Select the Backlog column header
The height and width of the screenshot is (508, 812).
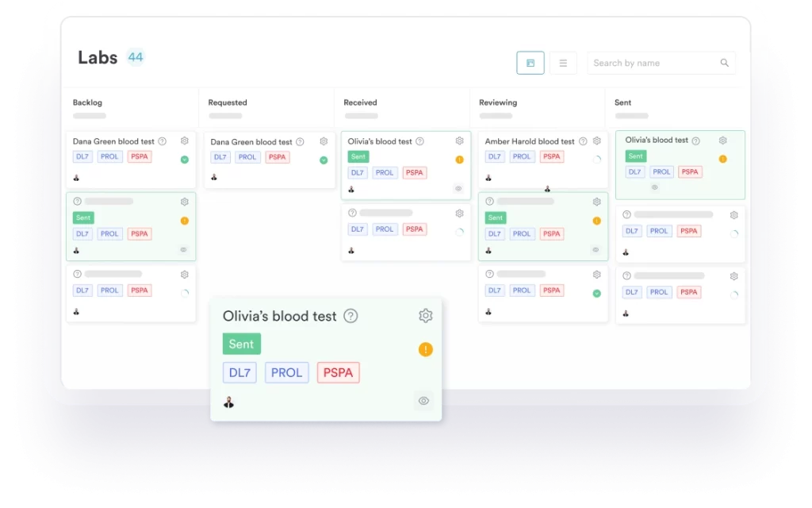pos(87,102)
